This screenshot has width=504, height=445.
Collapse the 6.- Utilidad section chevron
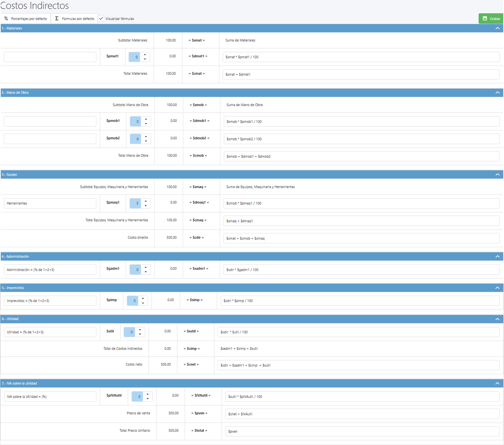497,319
